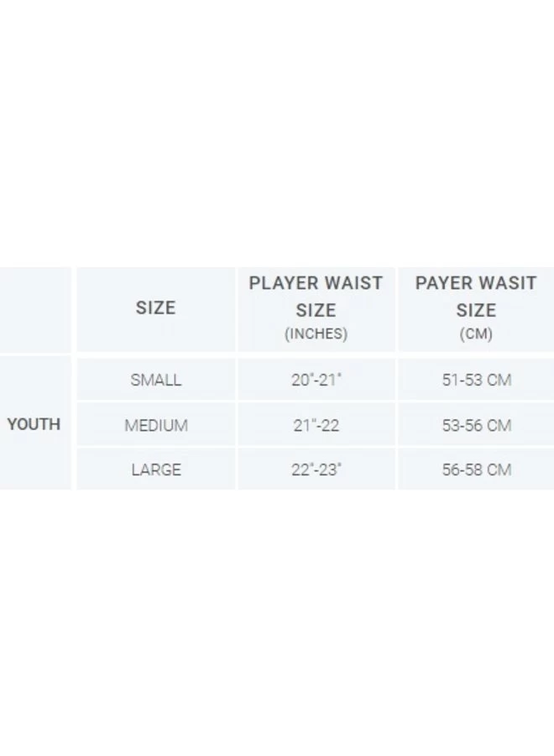Click the blank white area above the table
554x756 pixels.
(277, 126)
